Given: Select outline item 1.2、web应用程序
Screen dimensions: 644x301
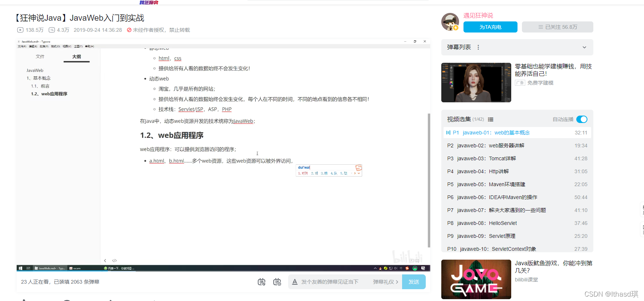Looking at the screenshot, I should pos(49,94).
